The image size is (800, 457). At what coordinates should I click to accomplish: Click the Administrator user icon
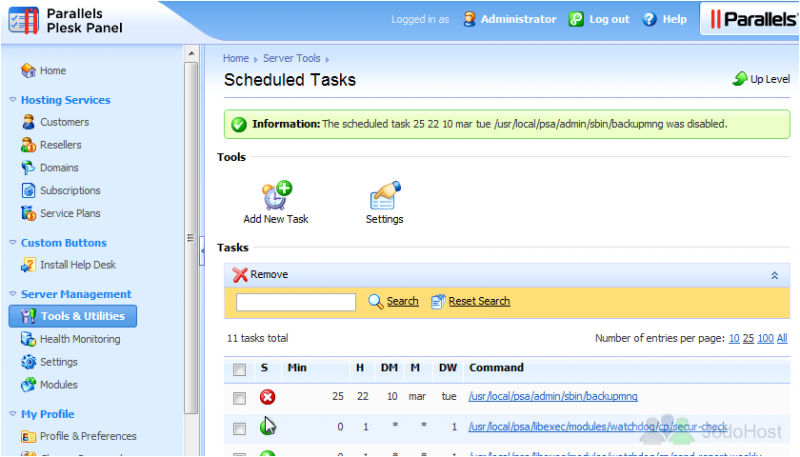click(x=469, y=19)
